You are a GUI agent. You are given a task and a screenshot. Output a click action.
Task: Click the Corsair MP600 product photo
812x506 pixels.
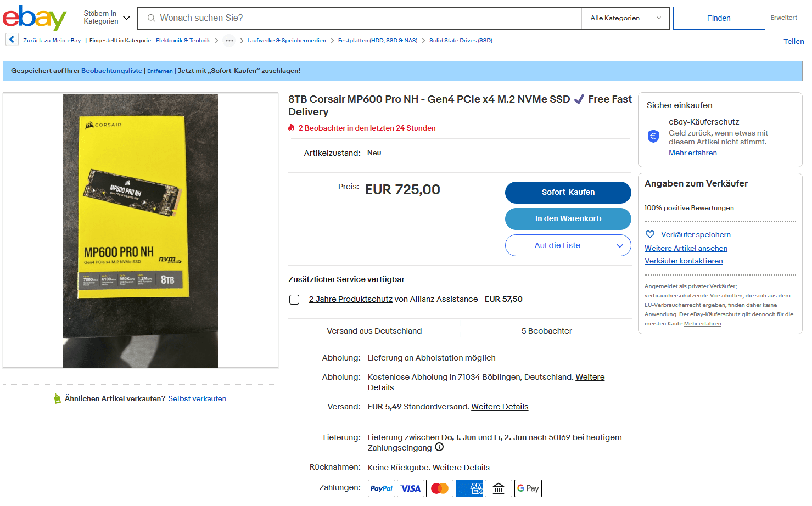141,231
